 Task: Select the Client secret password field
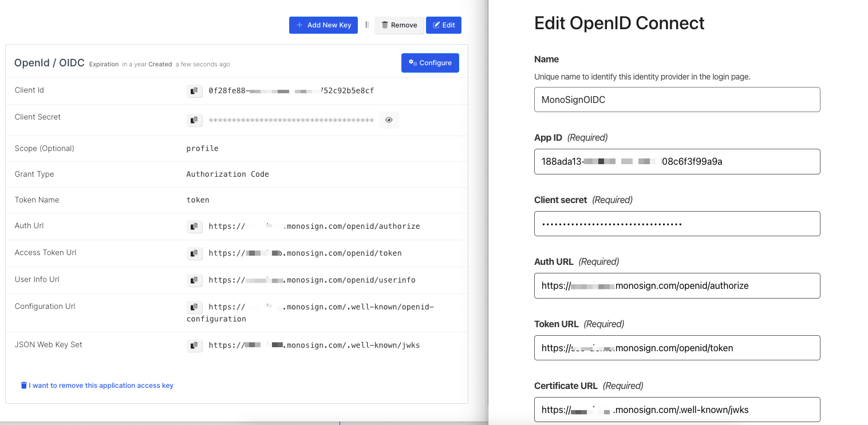pyautogui.click(x=677, y=224)
